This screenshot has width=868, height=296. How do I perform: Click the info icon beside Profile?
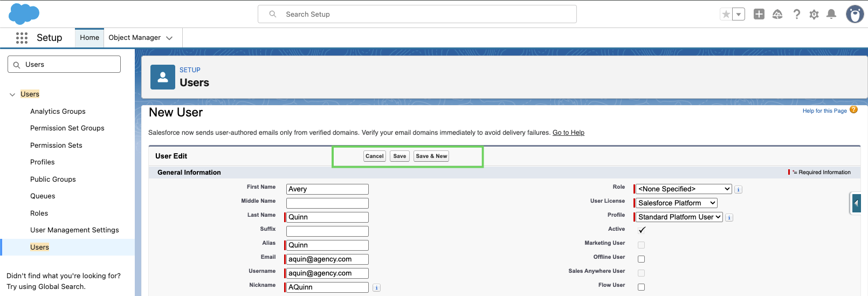[x=729, y=218]
